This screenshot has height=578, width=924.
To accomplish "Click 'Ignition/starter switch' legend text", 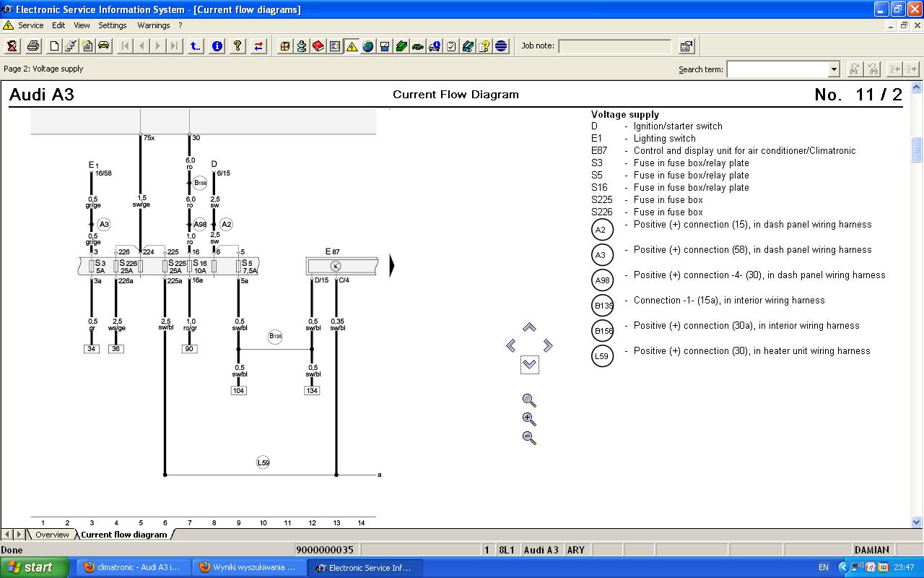I will [x=678, y=126].
